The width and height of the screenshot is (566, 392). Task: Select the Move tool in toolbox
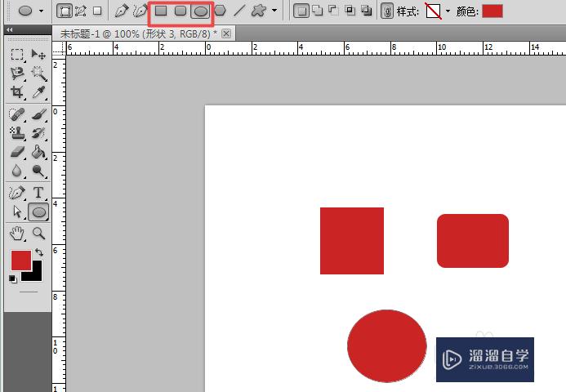click(38, 55)
